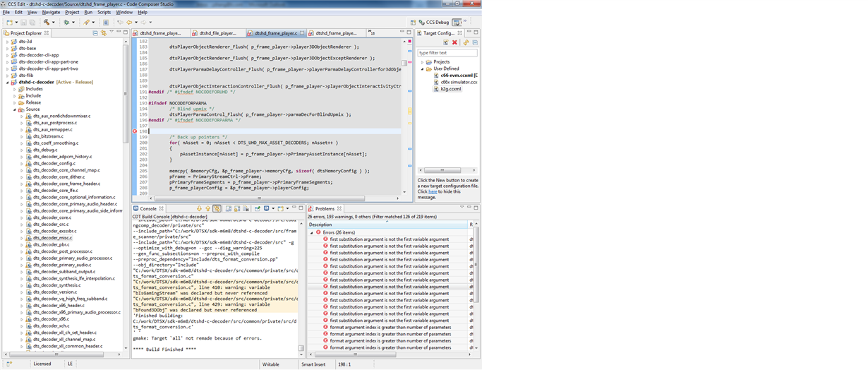Expand Projects in Target Configurations
Viewport: 868px width, 370px height.
[x=422, y=62]
